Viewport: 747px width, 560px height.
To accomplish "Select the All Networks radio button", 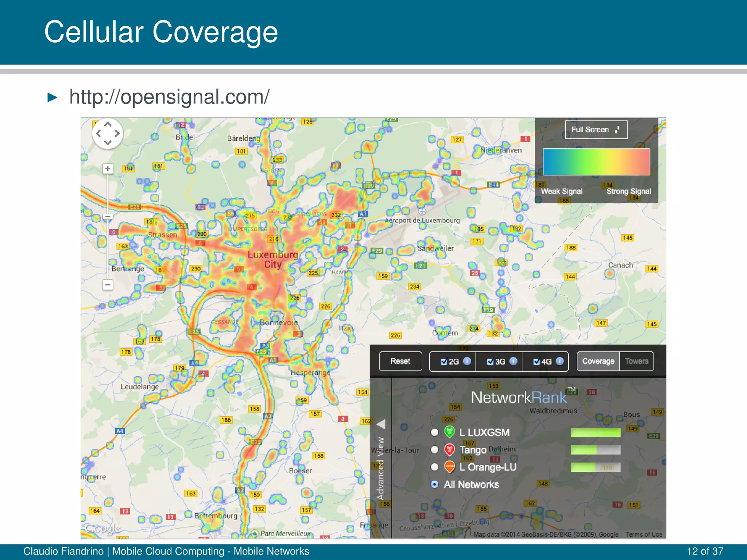I will point(434,484).
